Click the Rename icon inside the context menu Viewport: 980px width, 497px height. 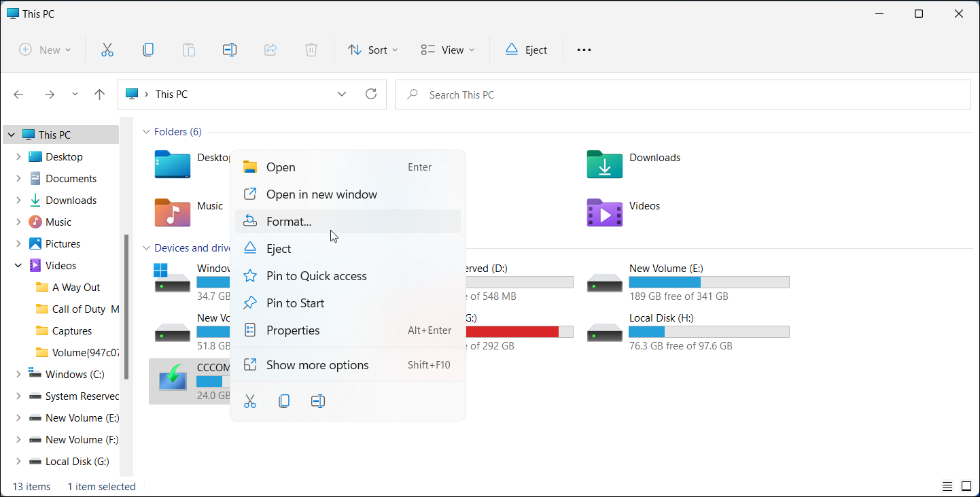317,400
